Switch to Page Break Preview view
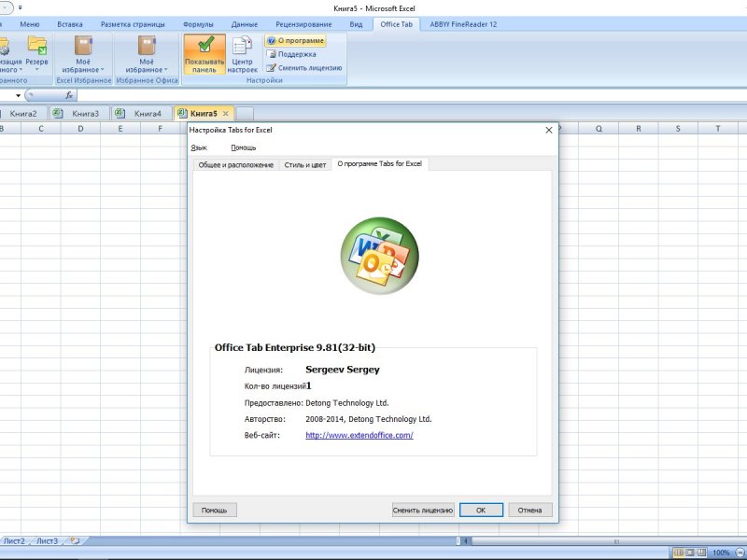747x560 pixels. coord(702,553)
